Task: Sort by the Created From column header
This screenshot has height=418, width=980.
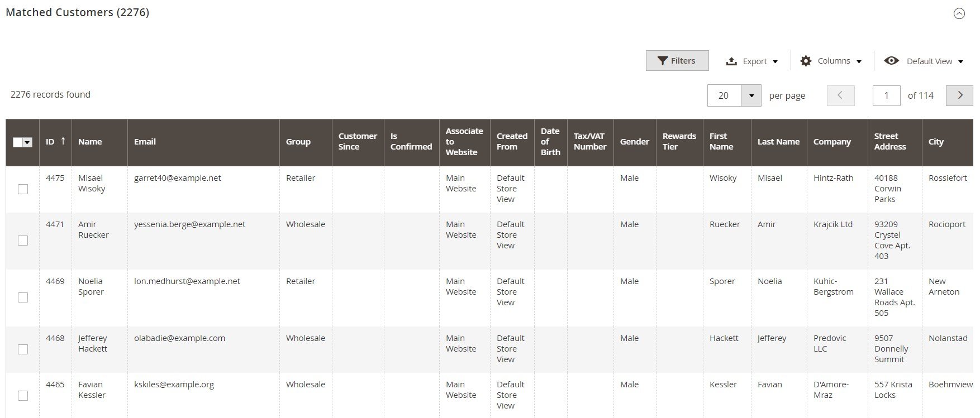Action: pyautogui.click(x=512, y=142)
